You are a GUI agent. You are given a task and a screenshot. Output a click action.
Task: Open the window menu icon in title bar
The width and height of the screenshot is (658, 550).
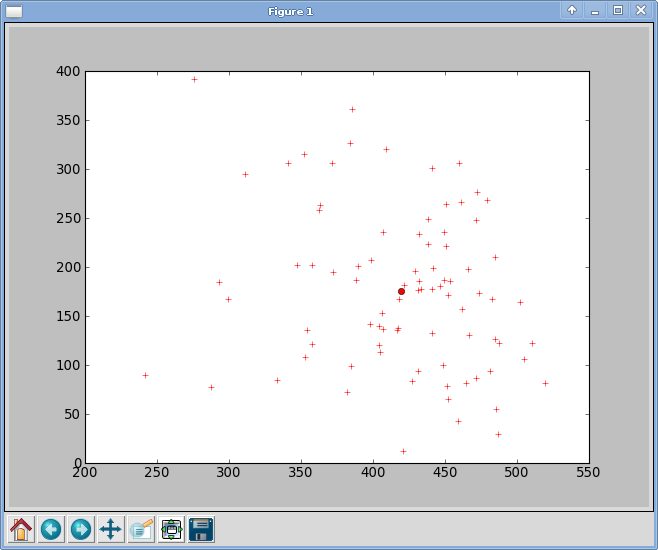14,11
